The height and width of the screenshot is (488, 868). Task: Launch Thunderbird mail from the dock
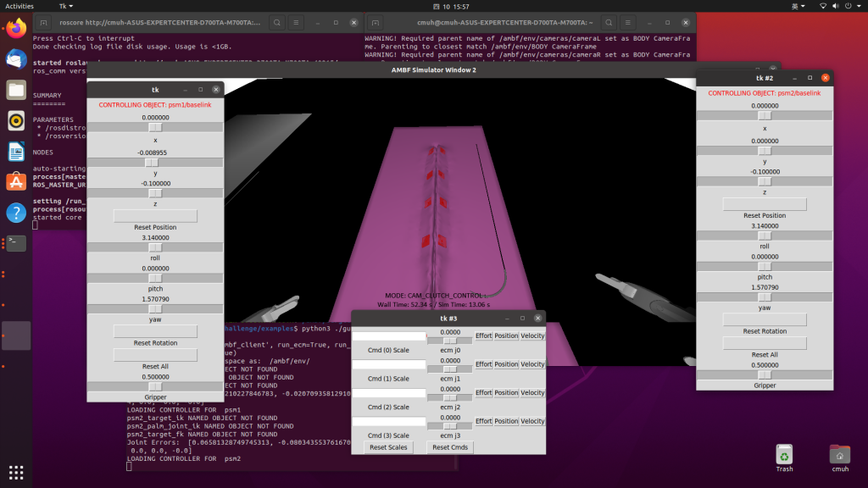(16, 59)
